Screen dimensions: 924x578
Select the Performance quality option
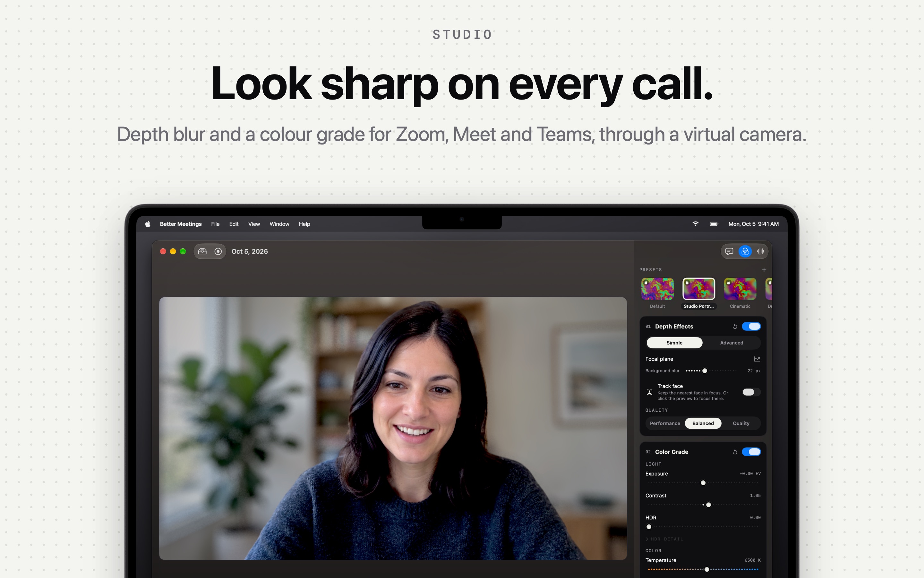coord(665,424)
